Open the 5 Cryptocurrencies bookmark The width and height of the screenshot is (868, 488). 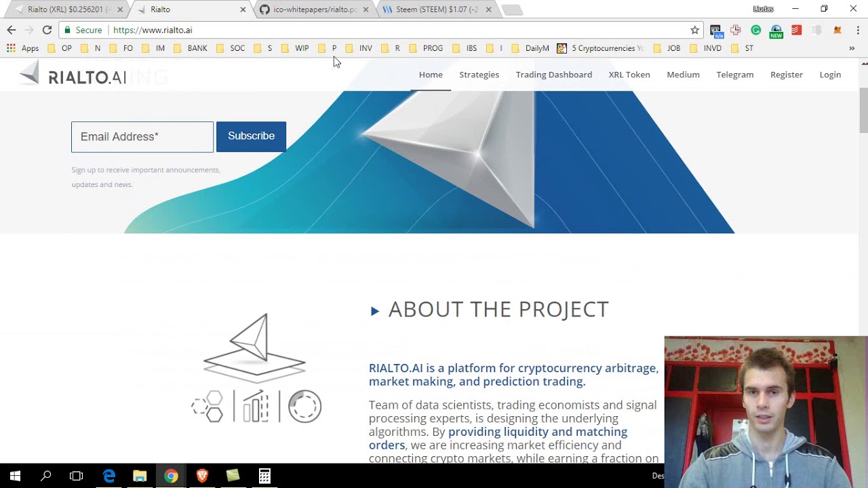tap(601, 48)
